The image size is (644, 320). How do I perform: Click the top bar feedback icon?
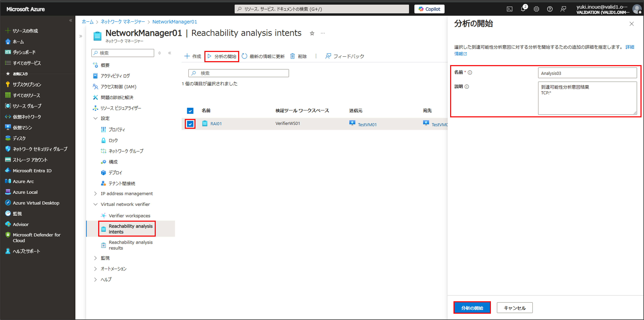[x=563, y=9]
